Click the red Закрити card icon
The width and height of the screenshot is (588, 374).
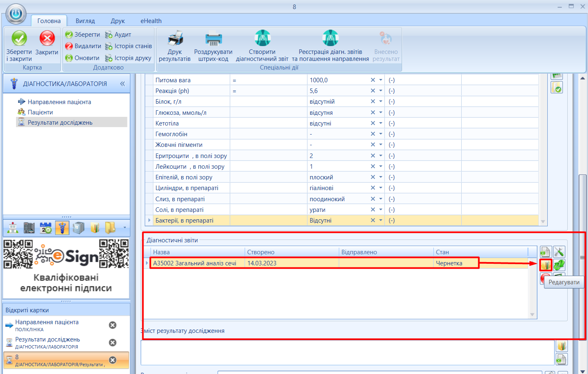point(47,38)
